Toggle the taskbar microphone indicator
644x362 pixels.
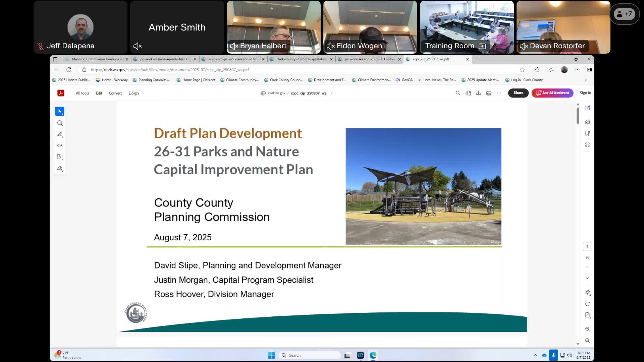[553, 355]
